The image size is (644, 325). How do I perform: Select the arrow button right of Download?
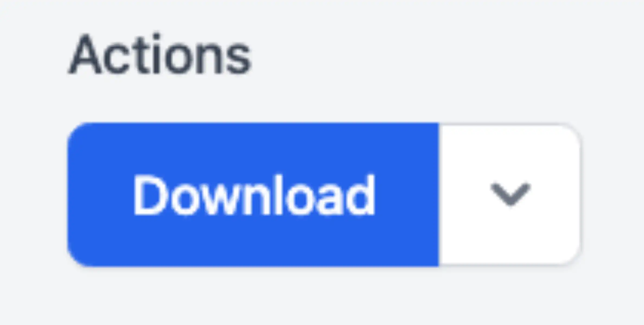[x=510, y=194]
